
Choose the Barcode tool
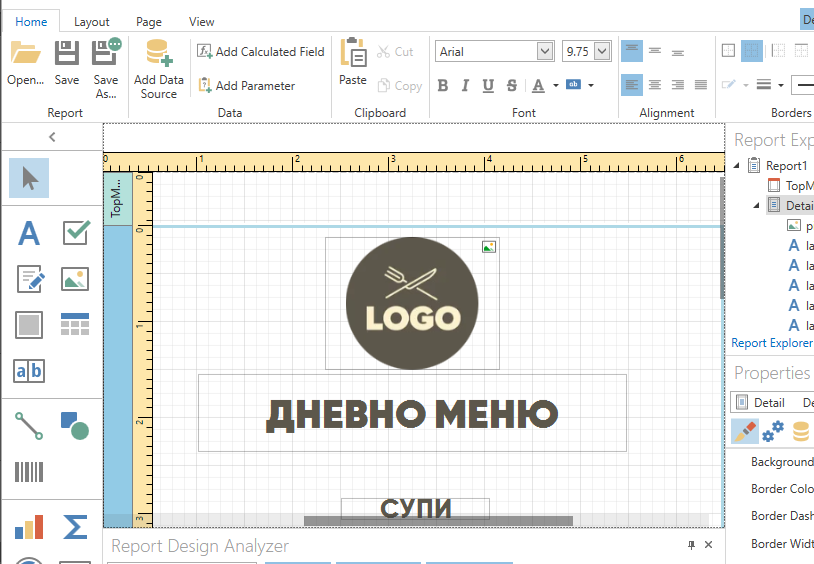pos(29,471)
